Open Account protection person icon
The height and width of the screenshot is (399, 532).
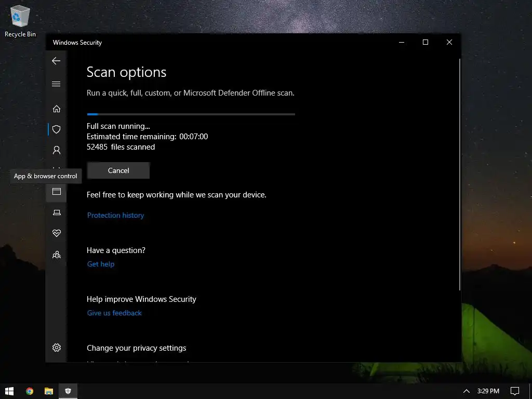click(56, 150)
